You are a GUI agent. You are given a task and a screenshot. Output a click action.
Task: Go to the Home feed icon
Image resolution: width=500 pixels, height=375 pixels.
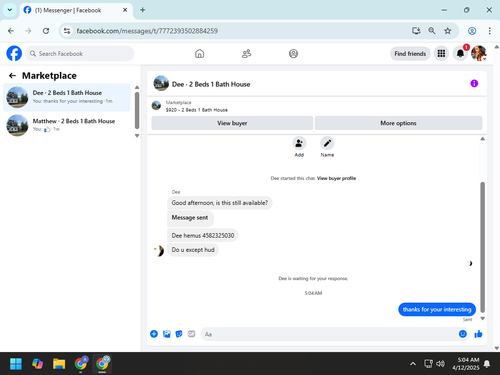199,54
